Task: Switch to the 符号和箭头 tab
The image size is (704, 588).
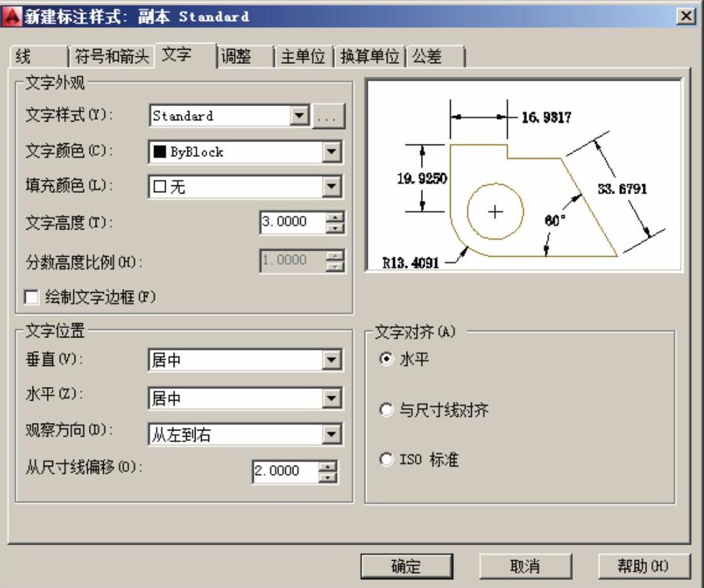Action: (x=111, y=57)
